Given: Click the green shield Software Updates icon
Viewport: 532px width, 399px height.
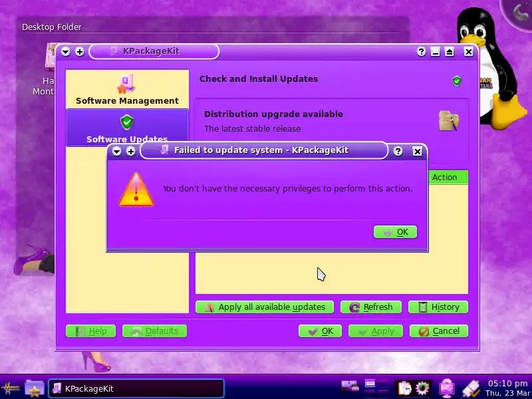Looking at the screenshot, I should pos(127,122).
